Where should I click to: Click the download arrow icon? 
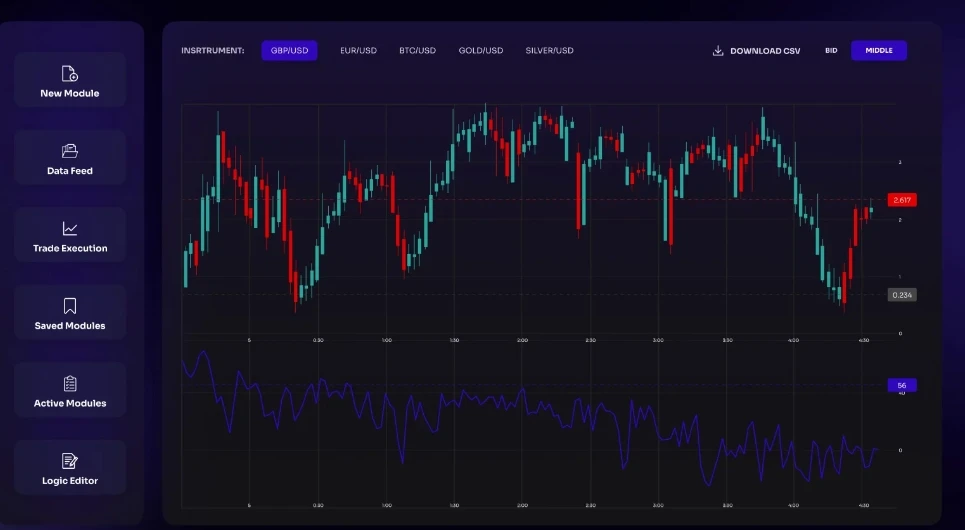pyautogui.click(x=718, y=51)
